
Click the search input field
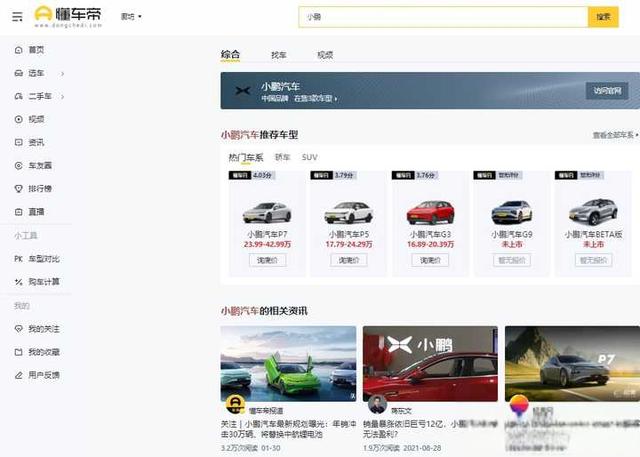point(443,17)
